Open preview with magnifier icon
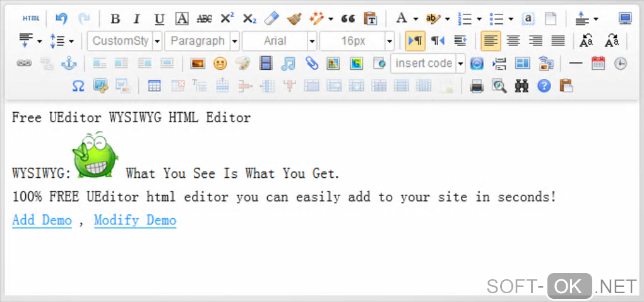Screen dimensions: 644x302 (499, 86)
